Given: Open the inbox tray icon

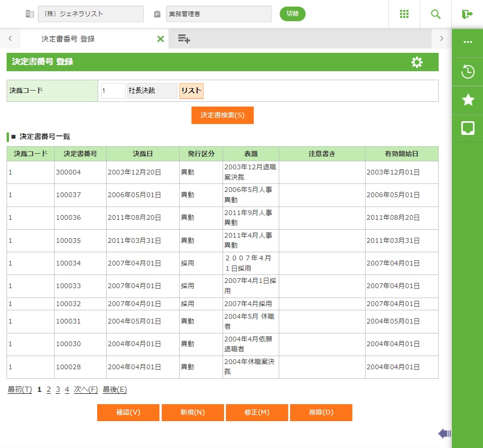Looking at the screenshot, I should tap(467, 128).
